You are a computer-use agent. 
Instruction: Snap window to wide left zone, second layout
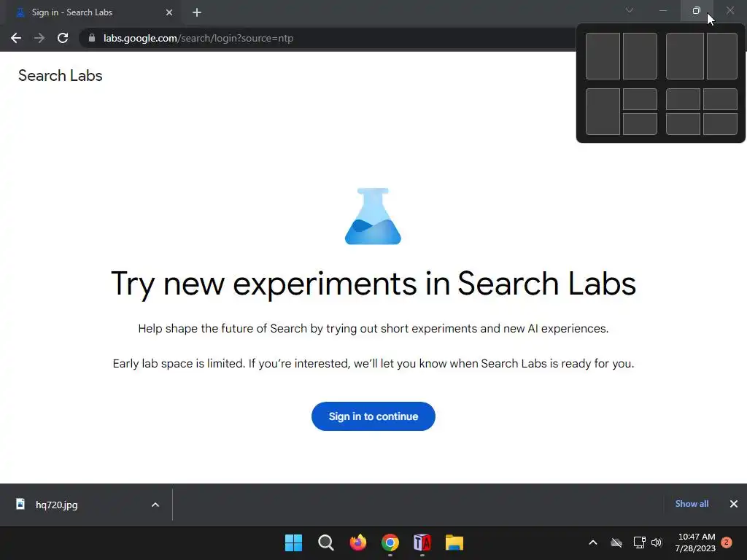[684, 56]
